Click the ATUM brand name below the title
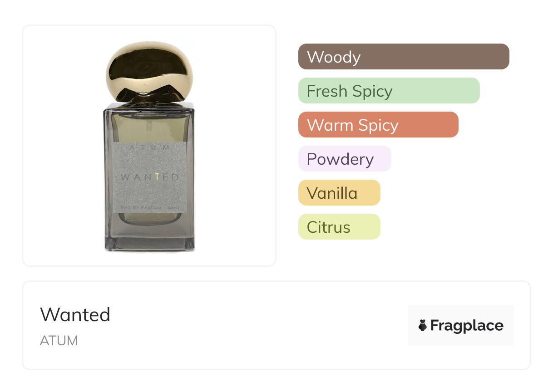Image resolution: width=553 pixels, height=392 pixels. (59, 341)
